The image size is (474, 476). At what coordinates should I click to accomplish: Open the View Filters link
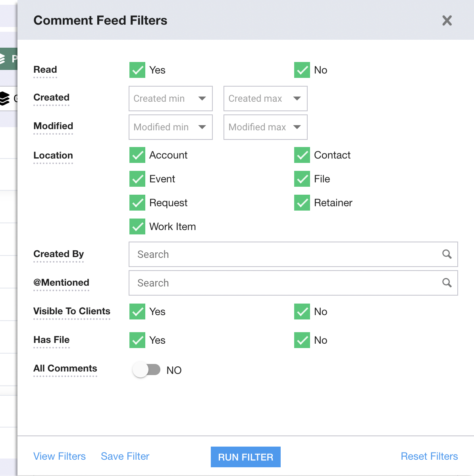pos(60,456)
